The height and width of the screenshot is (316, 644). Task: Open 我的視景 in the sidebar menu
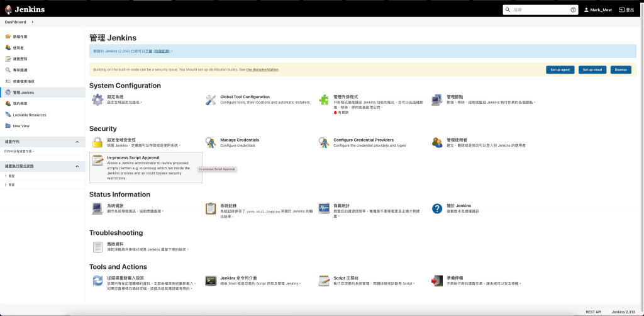(x=19, y=104)
